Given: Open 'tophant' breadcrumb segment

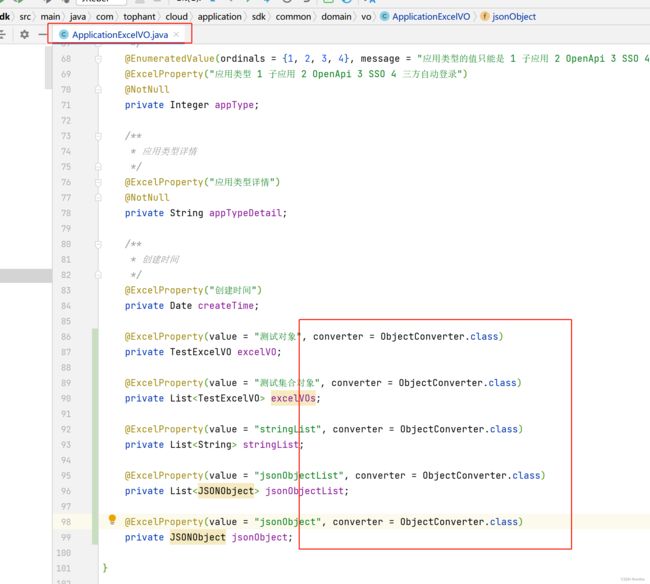Looking at the screenshot, I should pyautogui.click(x=139, y=17).
